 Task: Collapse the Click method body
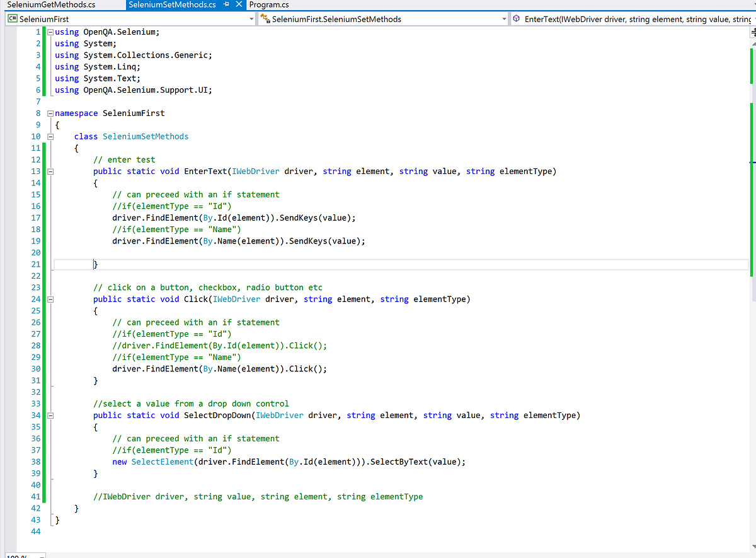point(50,299)
